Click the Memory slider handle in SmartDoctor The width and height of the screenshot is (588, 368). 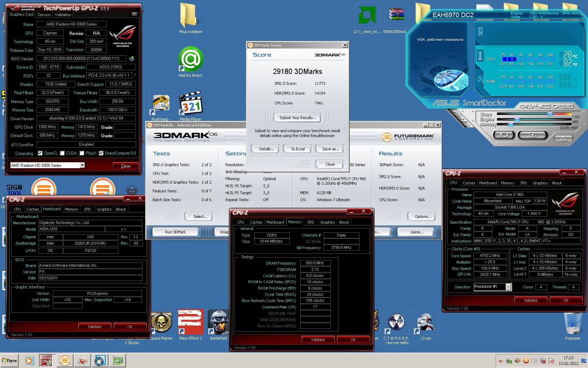tap(511, 124)
